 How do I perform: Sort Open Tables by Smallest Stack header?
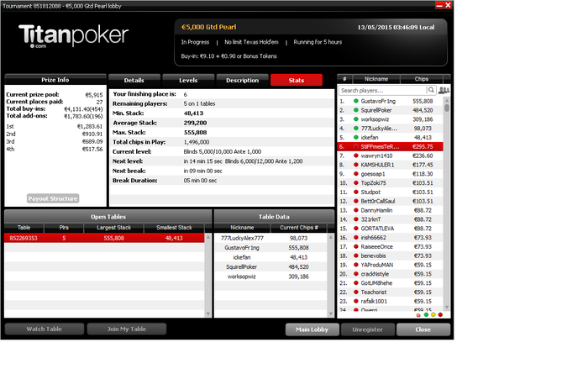click(174, 227)
